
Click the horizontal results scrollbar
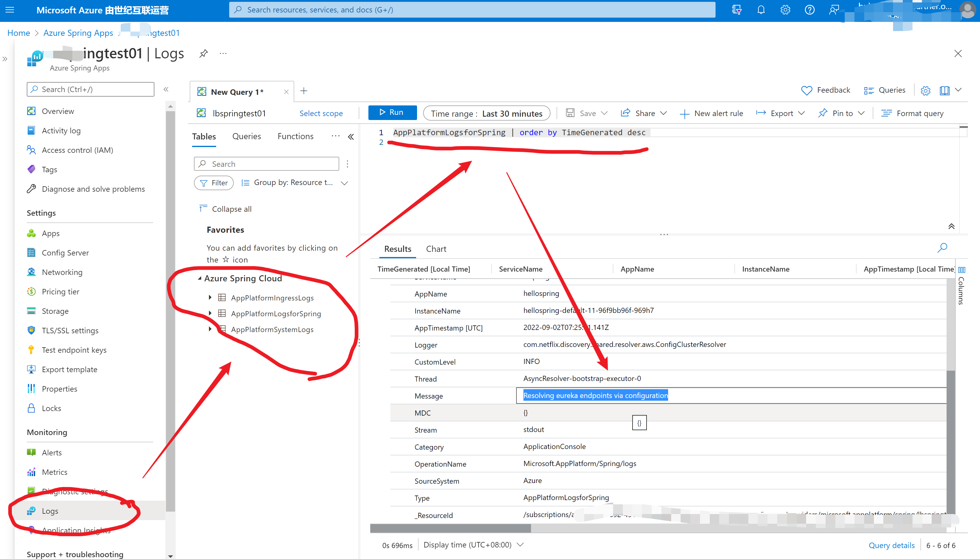pyautogui.click(x=450, y=529)
